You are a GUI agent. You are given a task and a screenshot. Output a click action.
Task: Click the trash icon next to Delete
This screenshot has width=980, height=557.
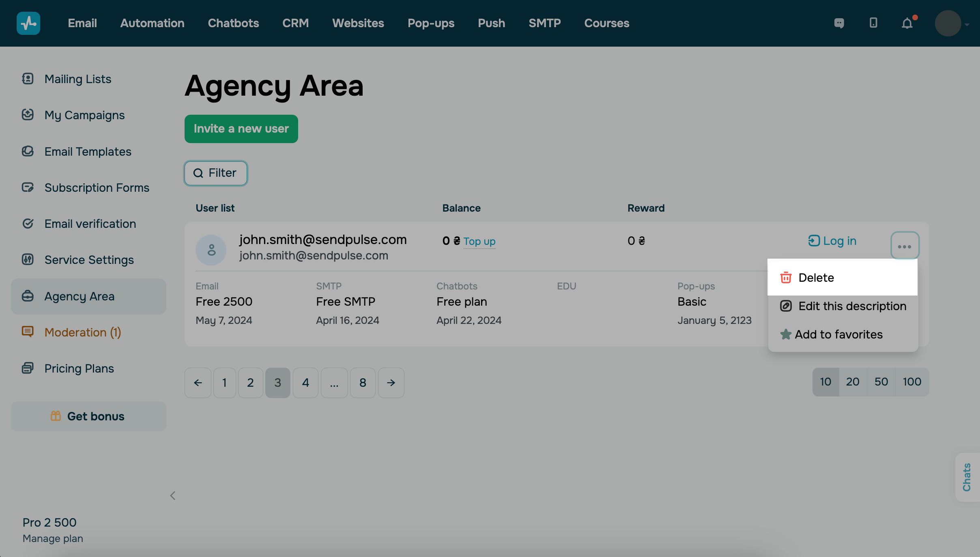point(786,278)
